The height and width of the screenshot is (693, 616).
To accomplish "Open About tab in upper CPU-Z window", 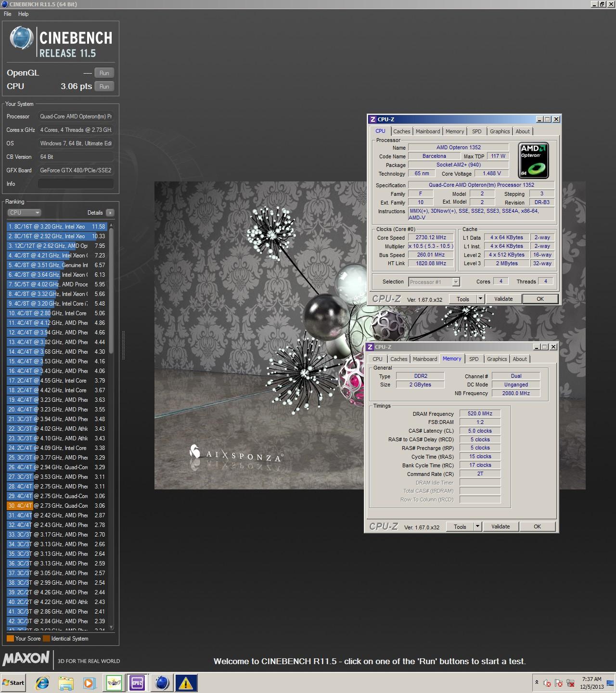I will click(523, 131).
